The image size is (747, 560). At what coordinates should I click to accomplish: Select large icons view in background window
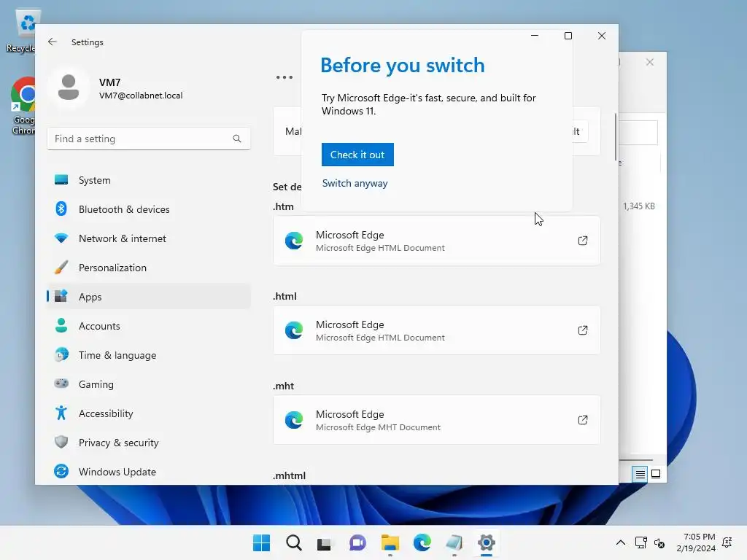656,474
